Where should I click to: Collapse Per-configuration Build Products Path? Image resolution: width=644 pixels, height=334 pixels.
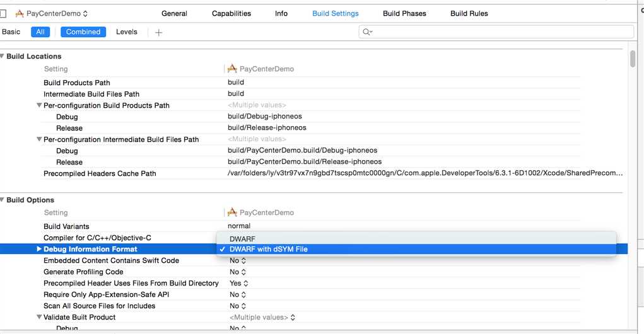click(x=39, y=105)
